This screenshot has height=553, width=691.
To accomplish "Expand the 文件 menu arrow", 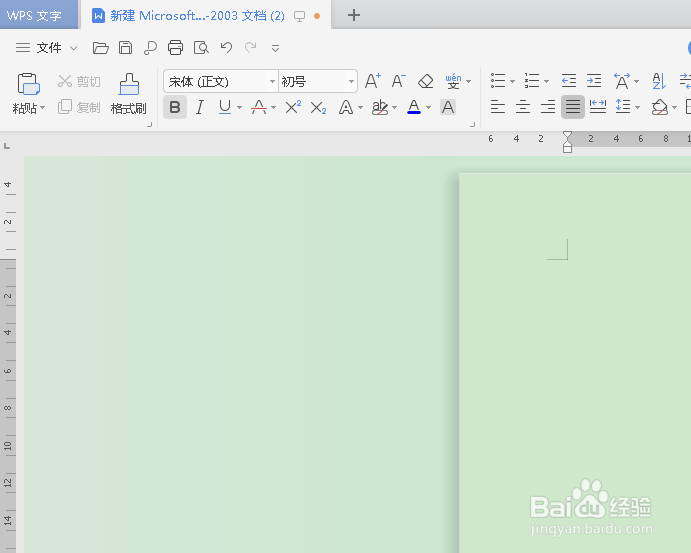I will pos(74,48).
